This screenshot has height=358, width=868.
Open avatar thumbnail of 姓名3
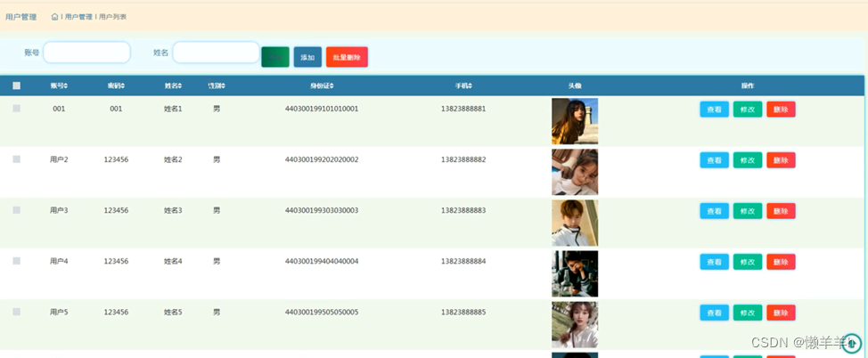point(575,223)
